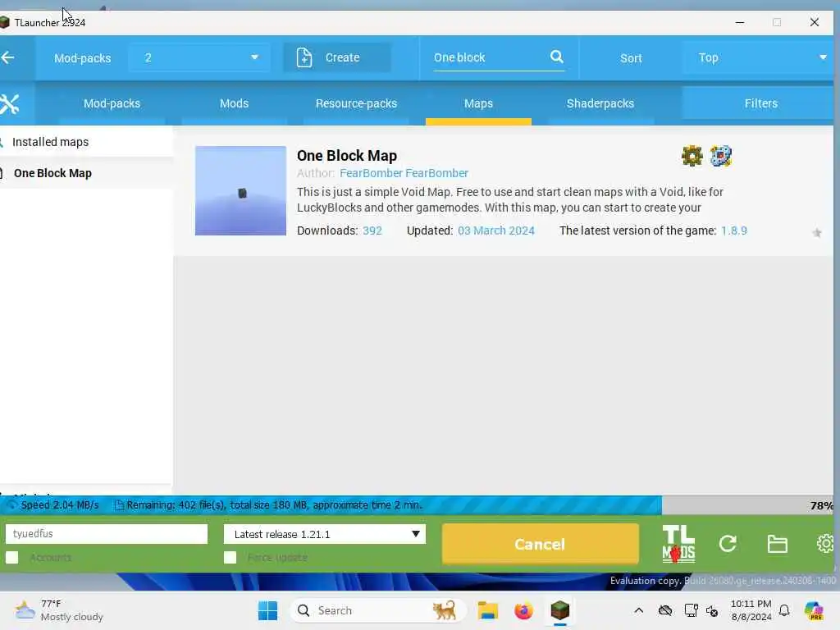Open the wrench and screwdriver tools icon
This screenshot has width=840, height=630.
(9, 104)
